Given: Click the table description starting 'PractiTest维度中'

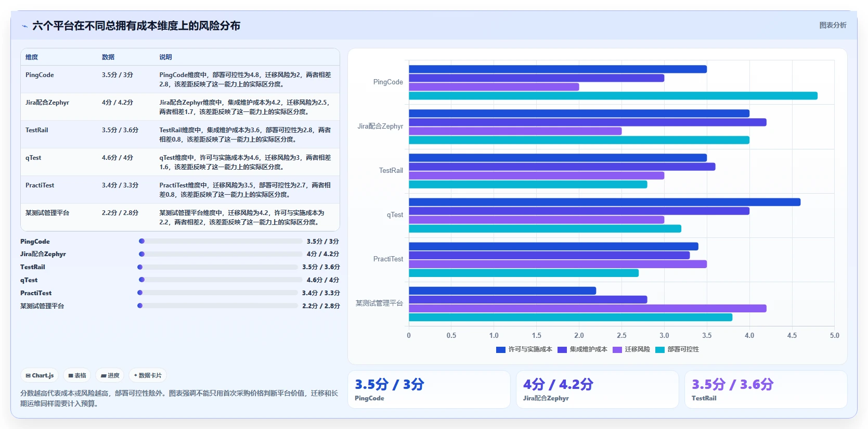Looking at the screenshot, I should coord(245,190).
